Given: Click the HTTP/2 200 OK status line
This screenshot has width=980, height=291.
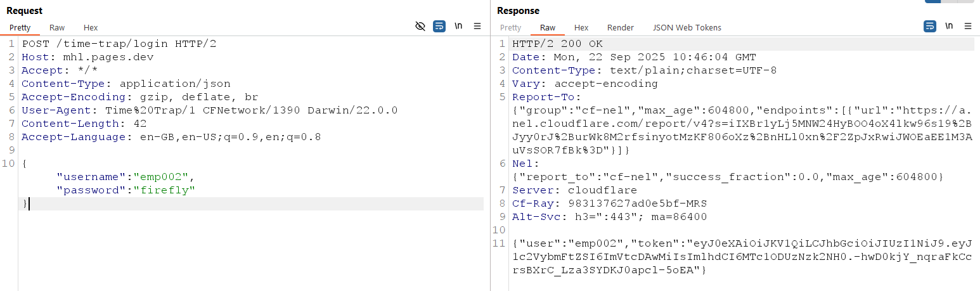Looking at the screenshot, I should pos(557,44).
